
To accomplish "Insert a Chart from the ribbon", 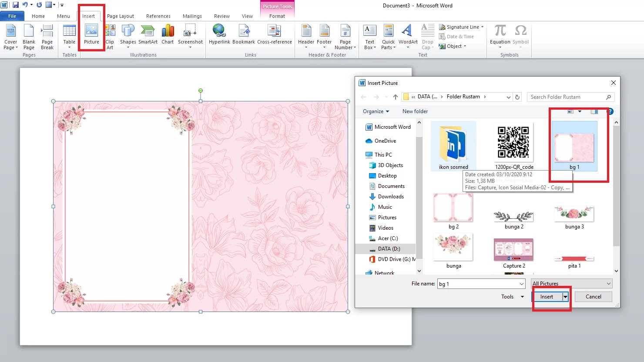I will point(168,35).
